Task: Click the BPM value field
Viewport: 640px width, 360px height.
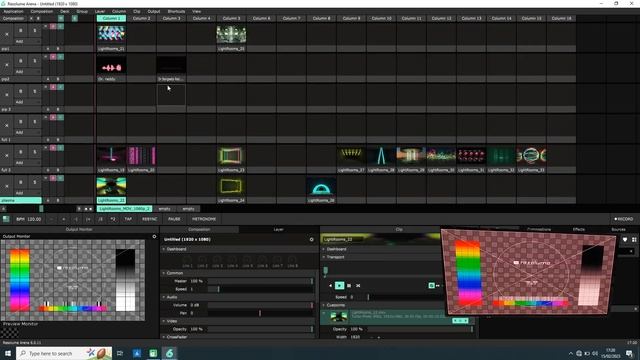Action: pyautogui.click(x=34, y=219)
